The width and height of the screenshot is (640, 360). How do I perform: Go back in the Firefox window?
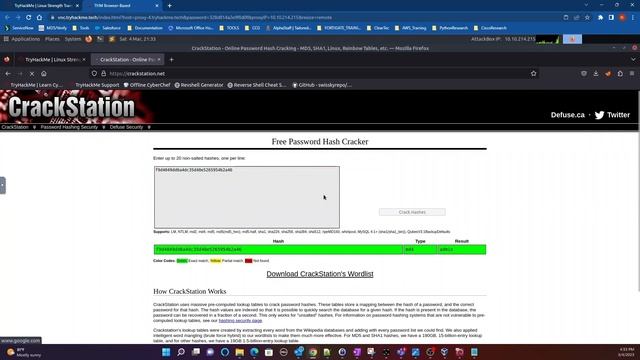pos(8,73)
